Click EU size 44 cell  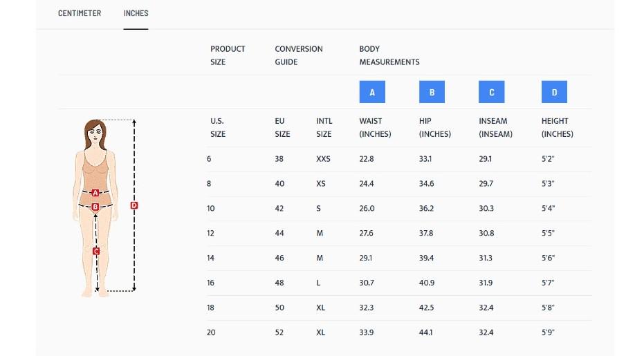click(x=279, y=234)
